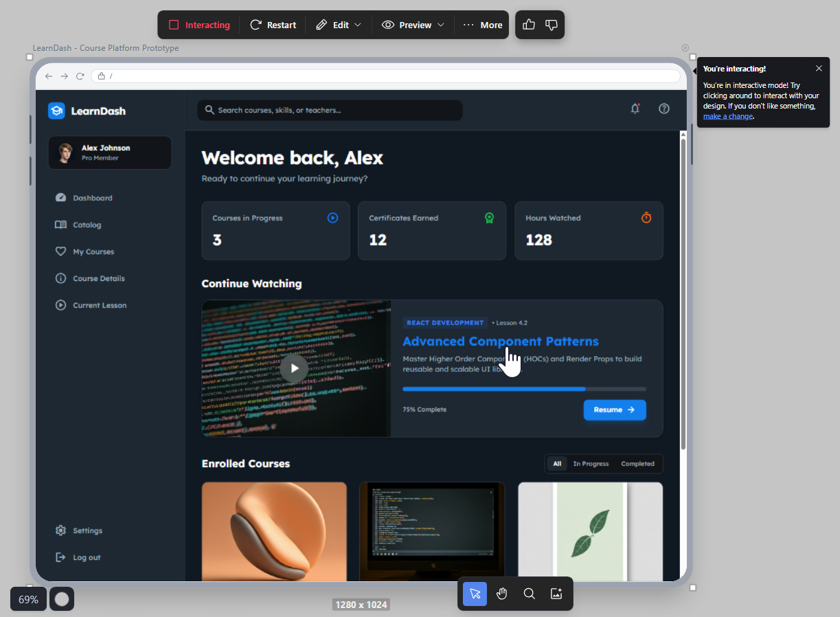
Task: Click the page vertical scrollbar
Action: 683,293
